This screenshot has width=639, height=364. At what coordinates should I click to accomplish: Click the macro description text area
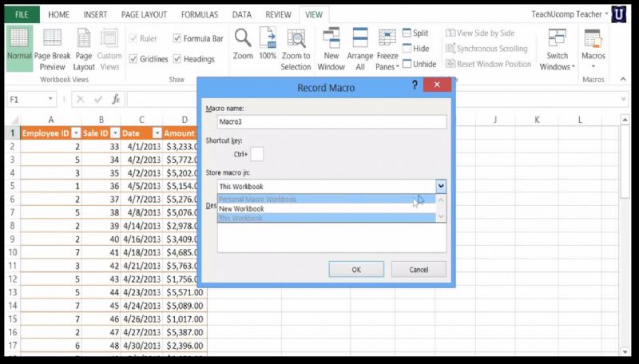[331, 237]
